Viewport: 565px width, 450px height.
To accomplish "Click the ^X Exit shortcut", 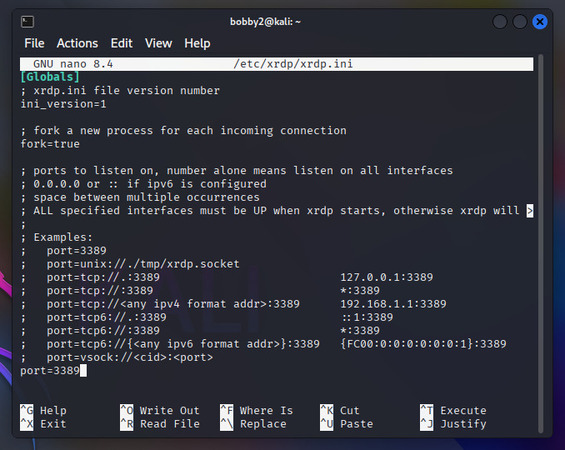I will click(x=44, y=424).
